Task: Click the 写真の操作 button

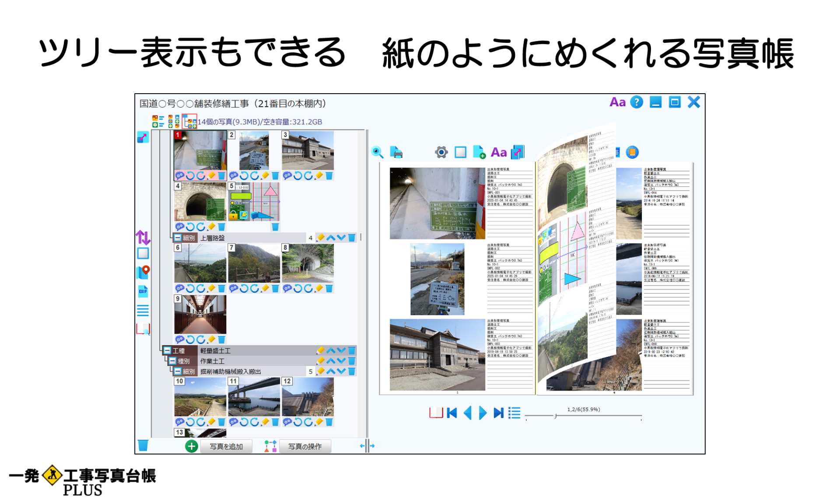Action: pos(306,446)
